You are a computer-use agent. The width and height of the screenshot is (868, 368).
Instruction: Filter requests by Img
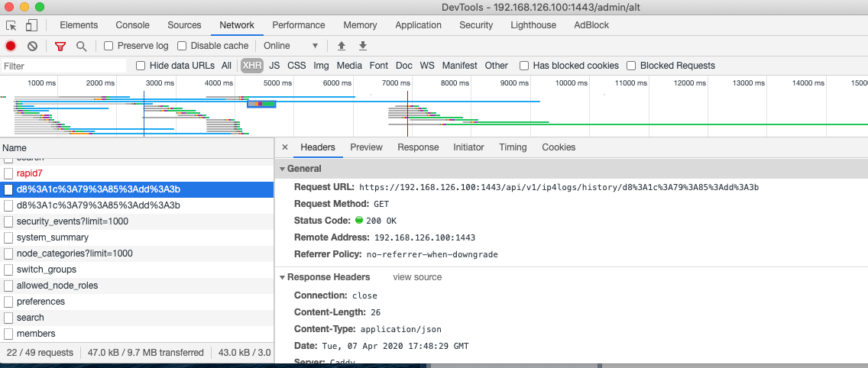click(x=321, y=66)
